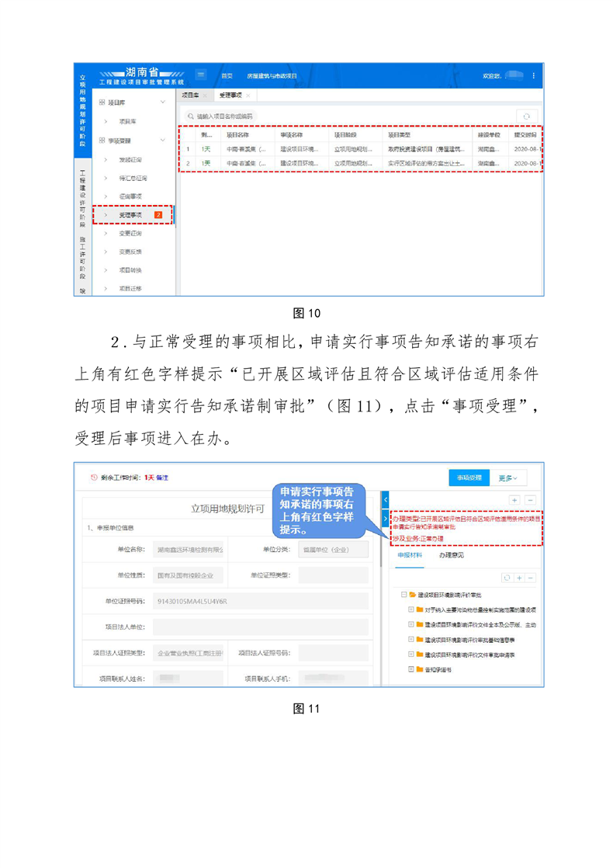This screenshot has height=868, width=613.
Task: Click the top-right minus icon above the red notice
Action: click(x=529, y=500)
